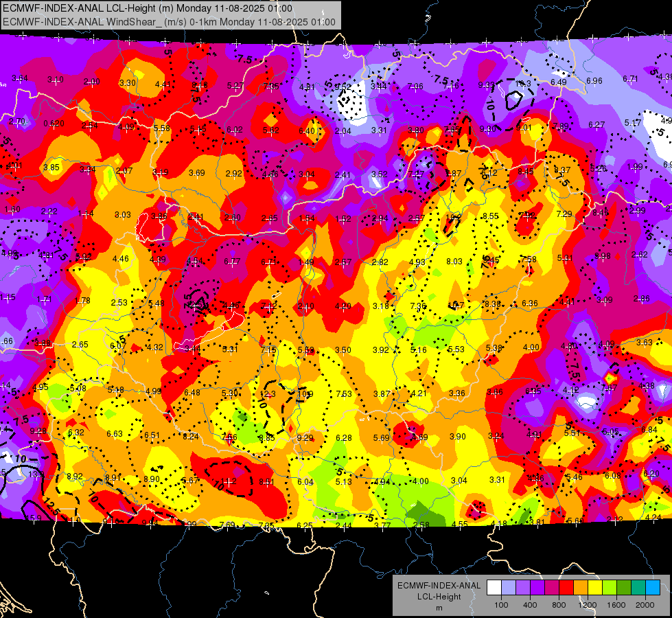Click the magenta legend swatch left of 800
The width and height of the screenshot is (672, 618).
click(552, 588)
